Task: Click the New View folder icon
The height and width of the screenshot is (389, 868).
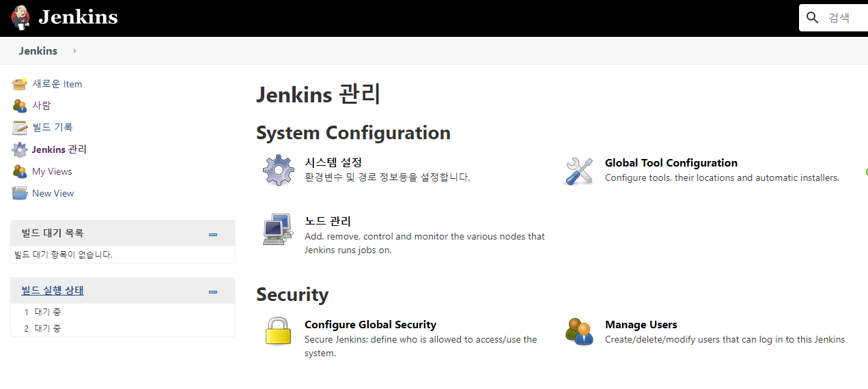Action: point(20,193)
